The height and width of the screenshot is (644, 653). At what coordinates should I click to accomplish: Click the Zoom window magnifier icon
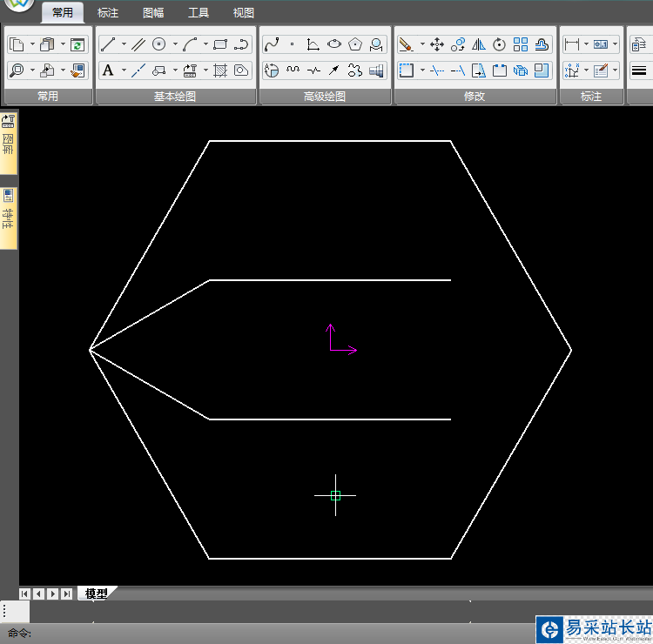pyautogui.click(x=17, y=70)
